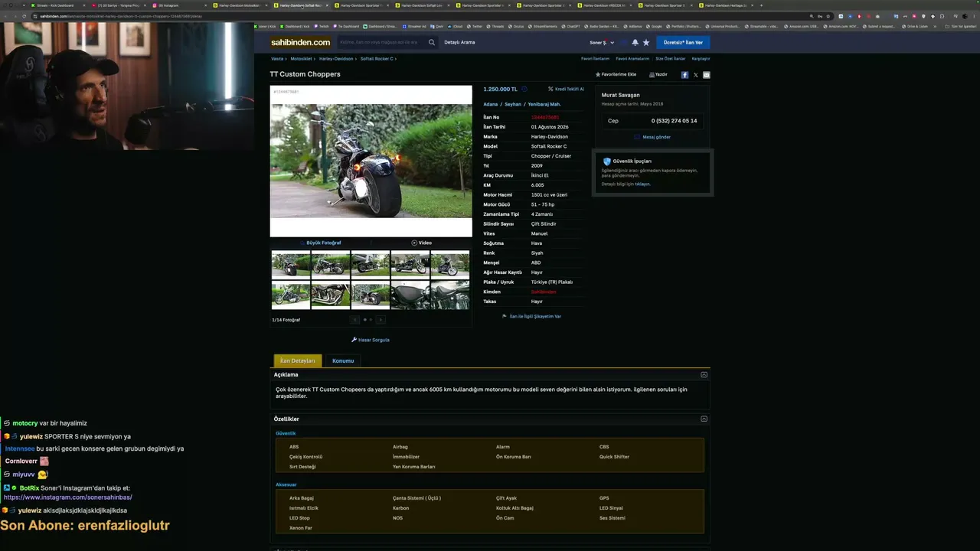Viewport: 980px width, 551px height.
Task: Click the Güvenlik features heading
Action: (x=286, y=434)
